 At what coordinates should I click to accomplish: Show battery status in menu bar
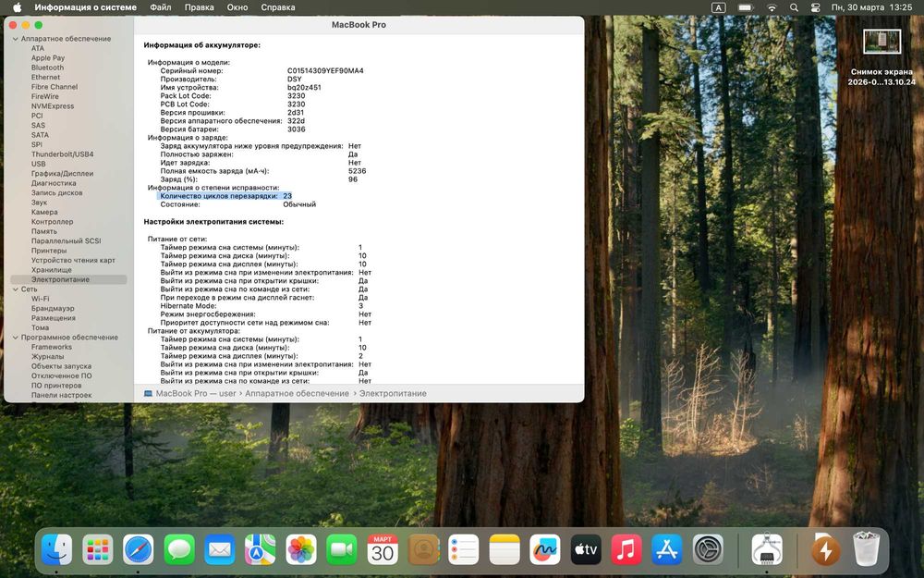point(746,7)
